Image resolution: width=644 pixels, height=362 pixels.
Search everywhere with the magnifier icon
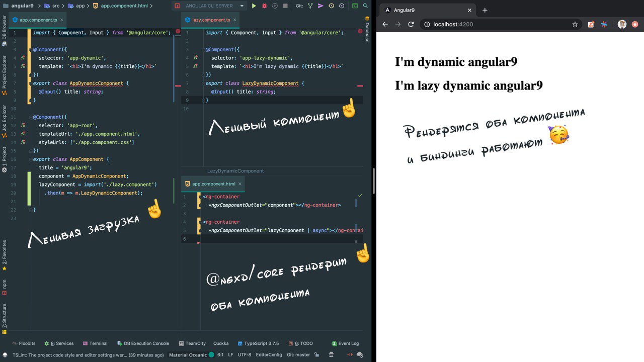366,6
